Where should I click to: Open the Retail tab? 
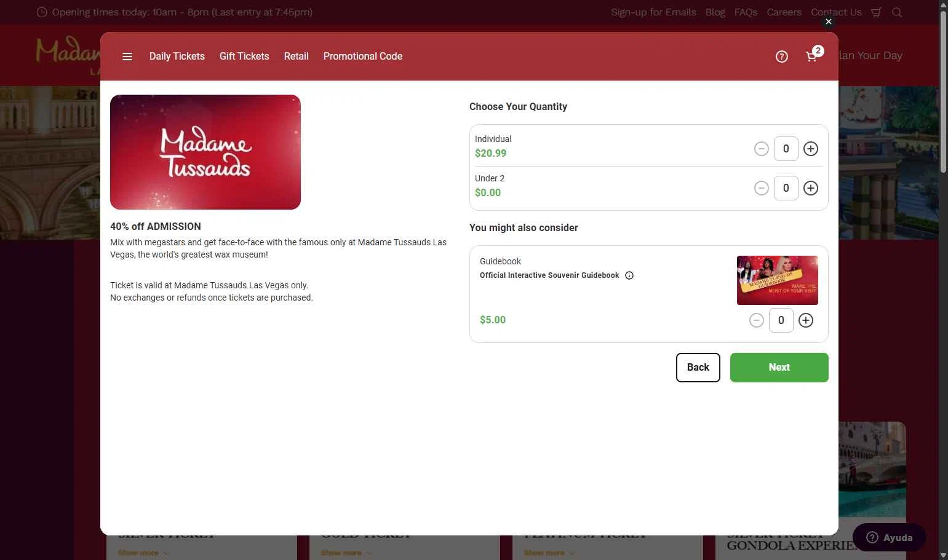pyautogui.click(x=297, y=57)
